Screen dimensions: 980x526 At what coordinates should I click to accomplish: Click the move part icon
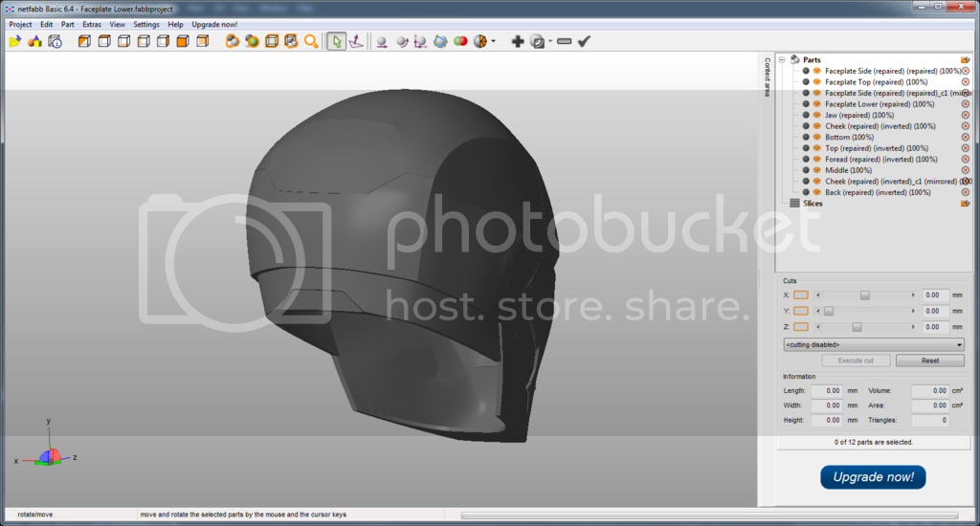(x=382, y=42)
